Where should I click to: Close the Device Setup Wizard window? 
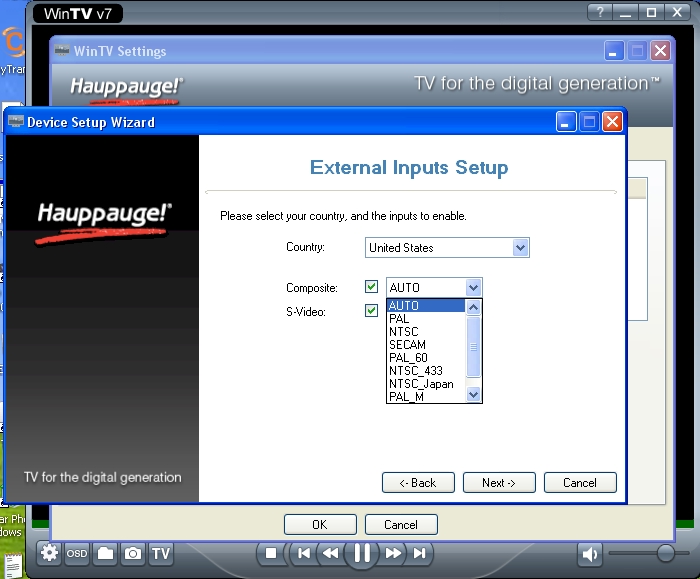coord(612,121)
